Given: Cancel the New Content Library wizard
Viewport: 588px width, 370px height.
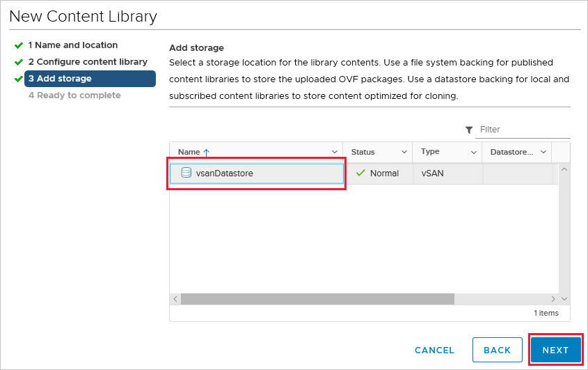Looking at the screenshot, I should 434,350.
